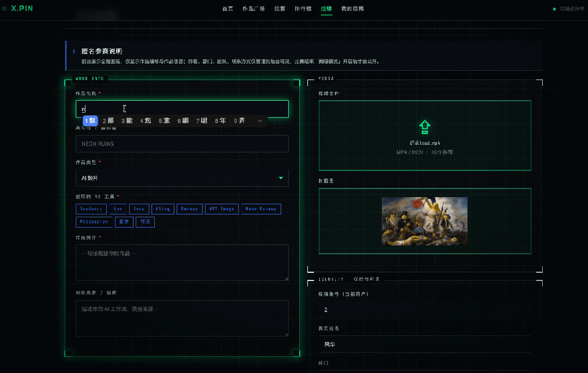Pick IME candidate 9 弄
This screenshot has height=373, width=588.
pyautogui.click(x=240, y=121)
